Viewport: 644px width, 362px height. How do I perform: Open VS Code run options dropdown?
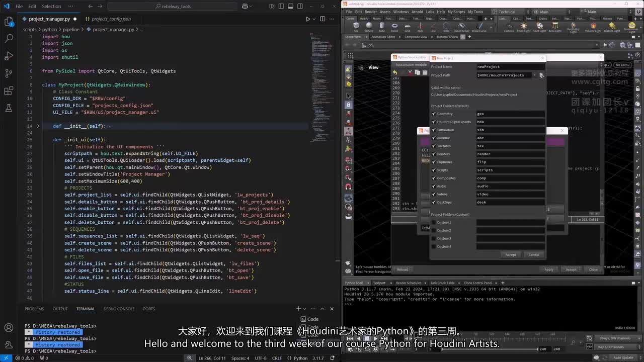point(314,19)
